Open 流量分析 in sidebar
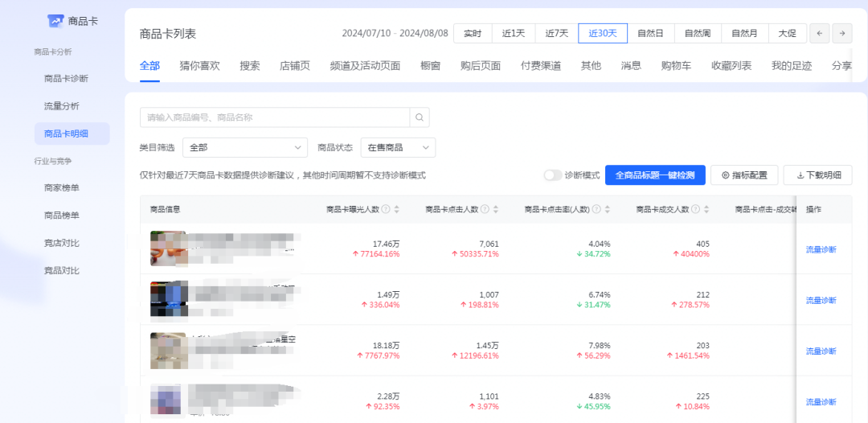The image size is (868, 423). pyautogui.click(x=61, y=106)
